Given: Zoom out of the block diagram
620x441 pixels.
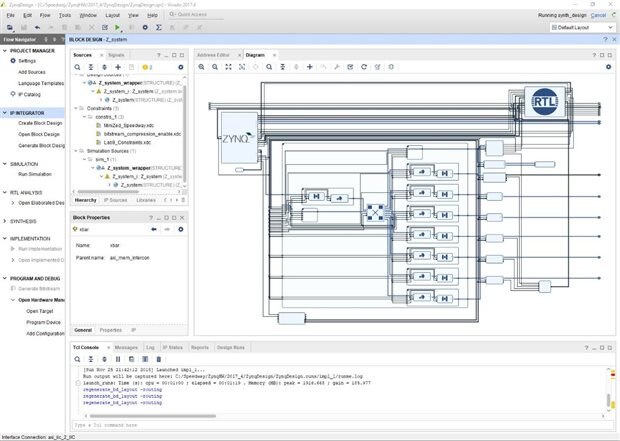Looking at the screenshot, I should (x=215, y=66).
